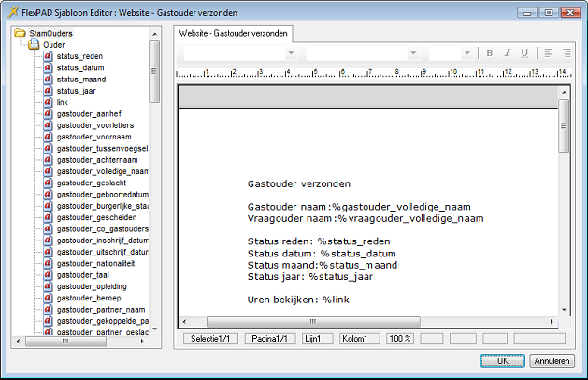Toggle underline formatting
This screenshot has width=588, height=380.
pyautogui.click(x=524, y=53)
